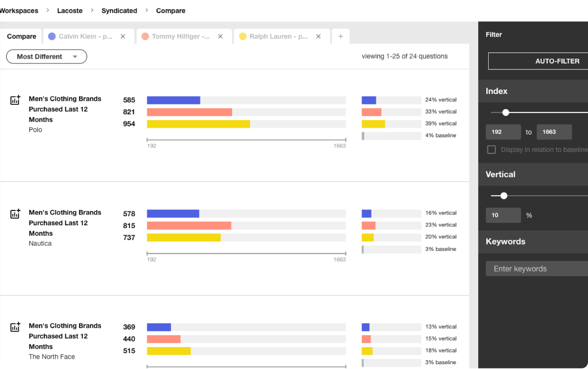Switch to the Compare tab

point(21,37)
